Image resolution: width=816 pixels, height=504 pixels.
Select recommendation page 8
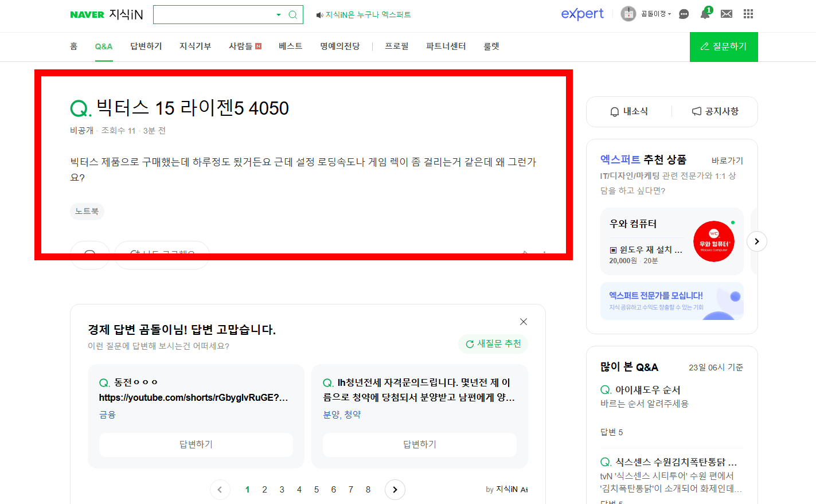(368, 490)
